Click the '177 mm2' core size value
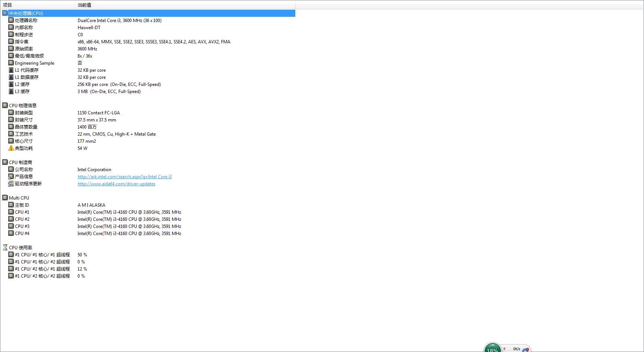The width and height of the screenshot is (644, 352). point(87,141)
